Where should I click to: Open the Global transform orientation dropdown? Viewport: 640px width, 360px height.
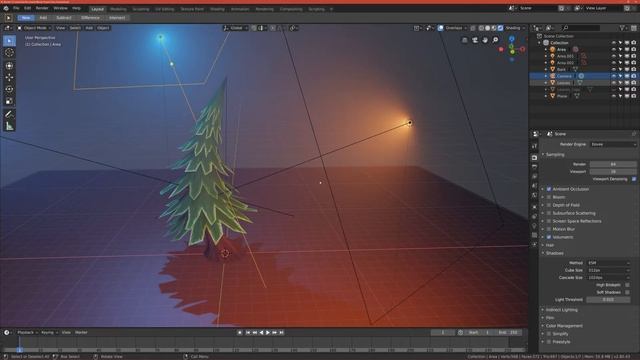tap(236, 28)
